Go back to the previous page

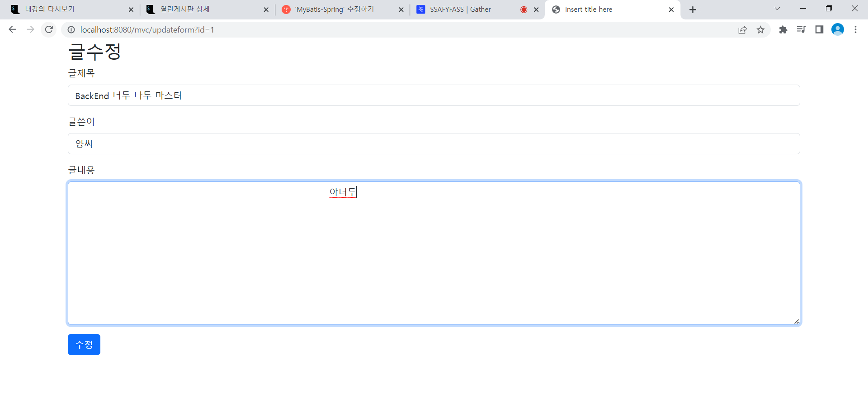(x=13, y=29)
